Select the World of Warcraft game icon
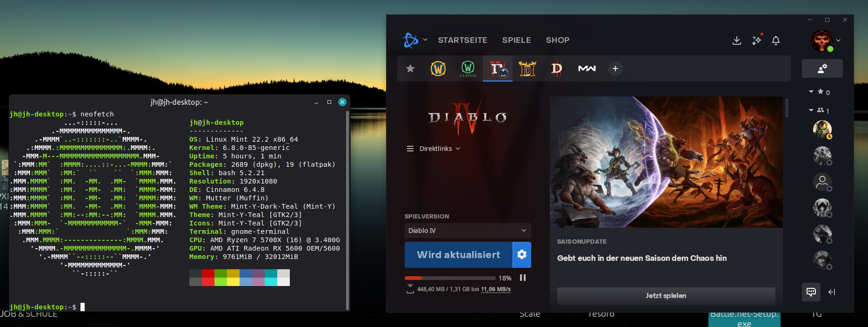 tap(438, 68)
